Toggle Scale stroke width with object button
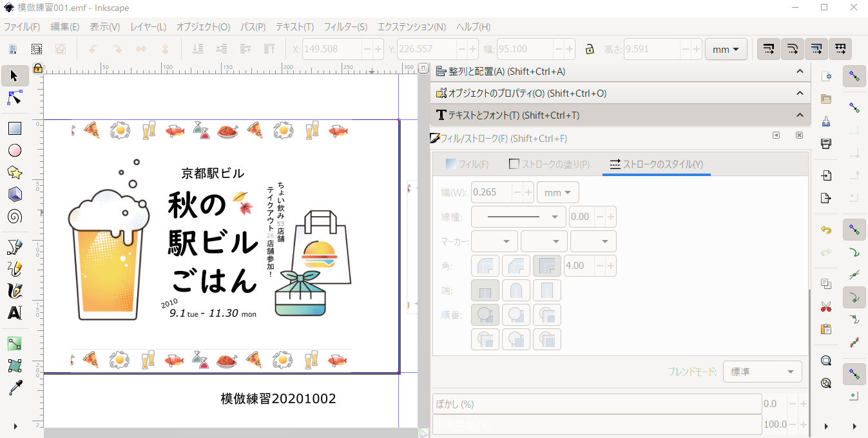 coord(768,49)
